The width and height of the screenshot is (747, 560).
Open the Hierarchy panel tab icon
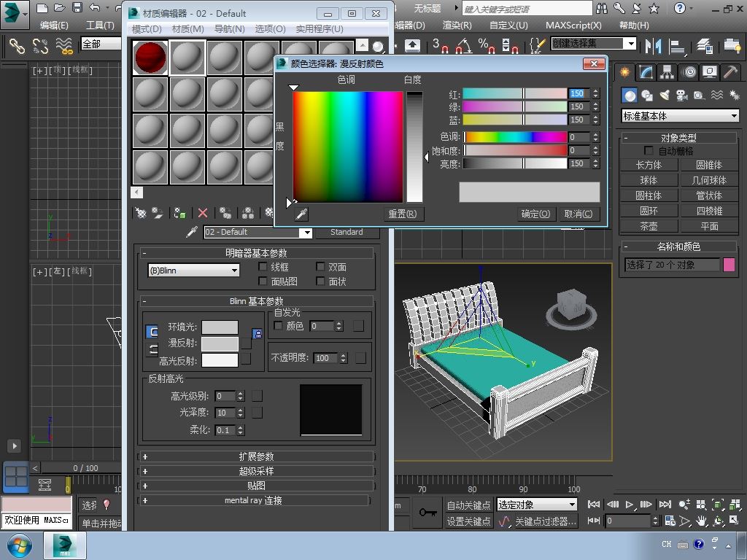[667, 72]
